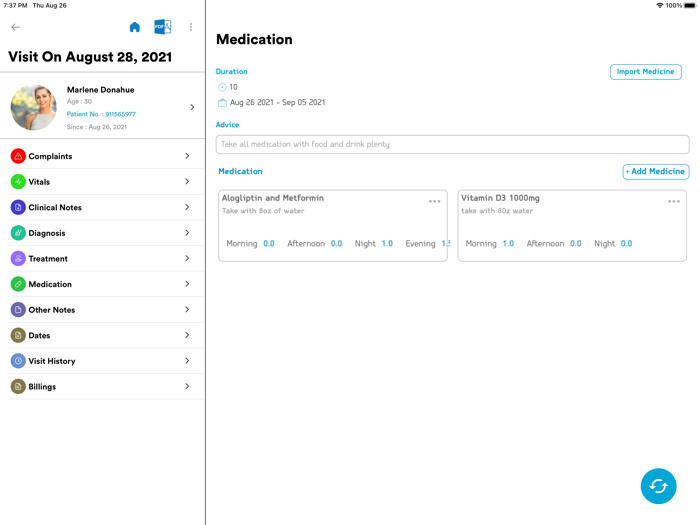Click the Marlene Donahue patient name

[100, 90]
